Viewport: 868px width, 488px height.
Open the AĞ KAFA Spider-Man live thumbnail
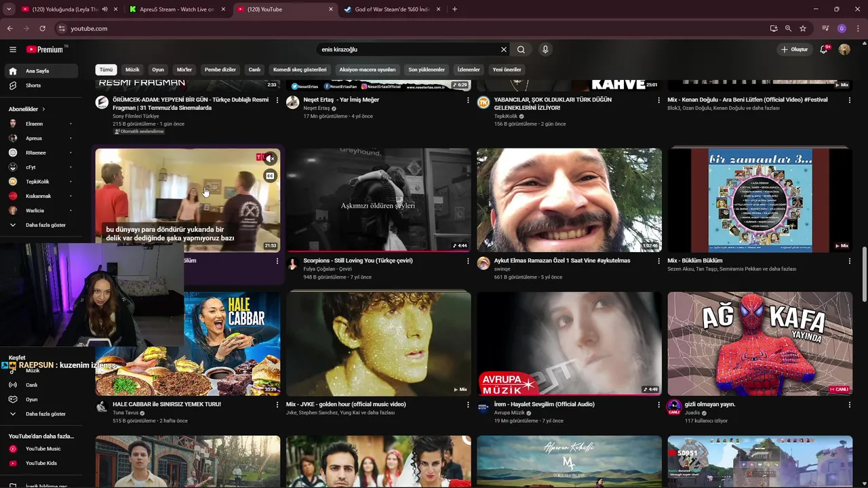pos(759,344)
